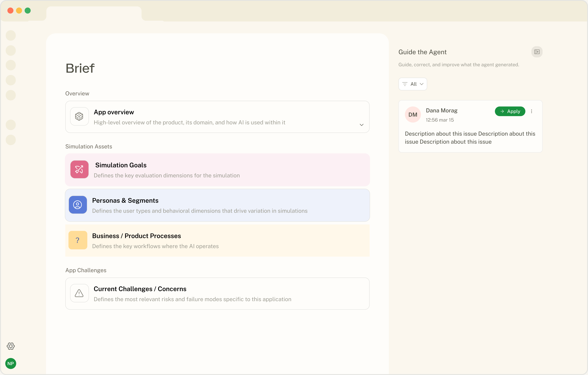Click the 12:56 mar 15 timestamp

click(x=440, y=120)
